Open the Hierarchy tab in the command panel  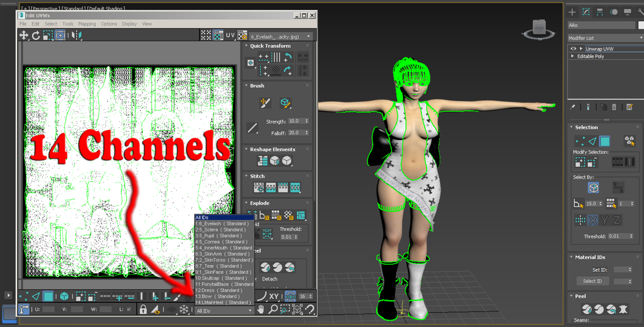pyautogui.click(x=600, y=12)
